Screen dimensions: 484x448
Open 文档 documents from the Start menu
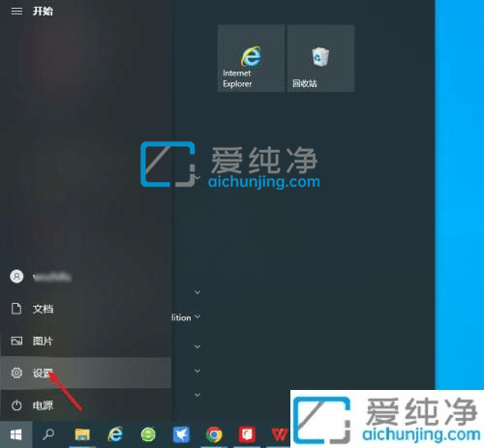[x=85, y=309]
